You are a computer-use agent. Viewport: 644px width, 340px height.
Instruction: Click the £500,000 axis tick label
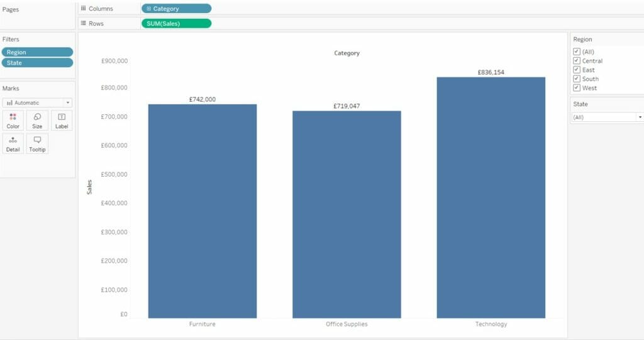click(114, 175)
